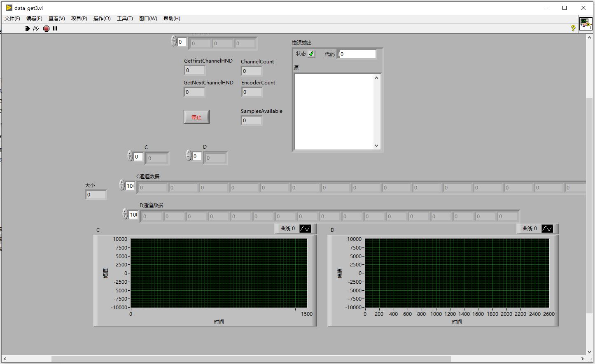Image resolution: width=595 pixels, height=364 pixels.
Task: Toggle the green status checkmark in error output
Action: 311,54
